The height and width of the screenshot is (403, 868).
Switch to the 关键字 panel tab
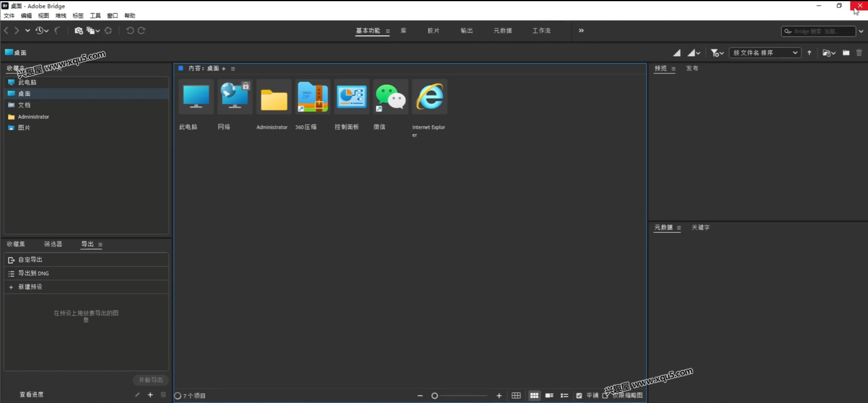(x=701, y=227)
